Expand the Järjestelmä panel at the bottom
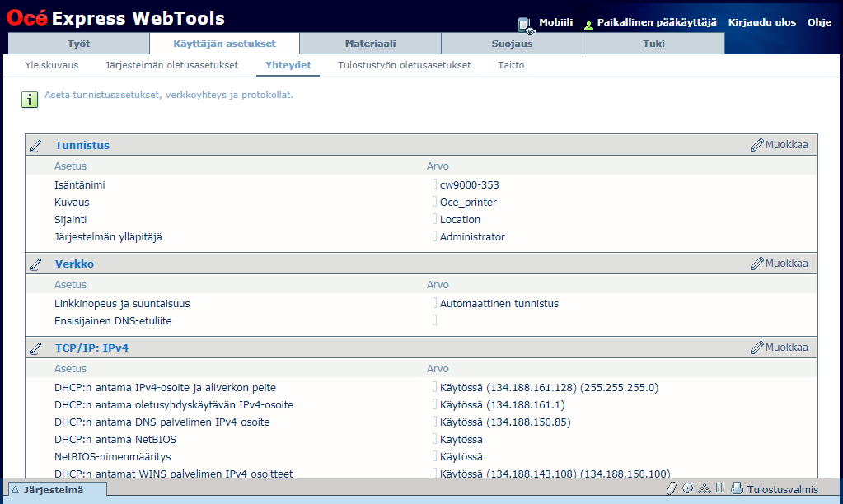This screenshot has width=843, height=504. tap(55, 489)
